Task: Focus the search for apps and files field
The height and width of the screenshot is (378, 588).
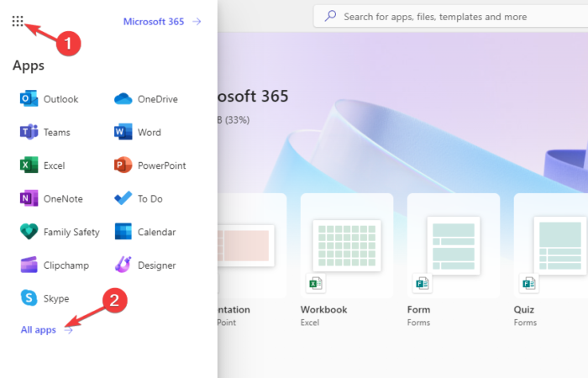Action: point(451,17)
